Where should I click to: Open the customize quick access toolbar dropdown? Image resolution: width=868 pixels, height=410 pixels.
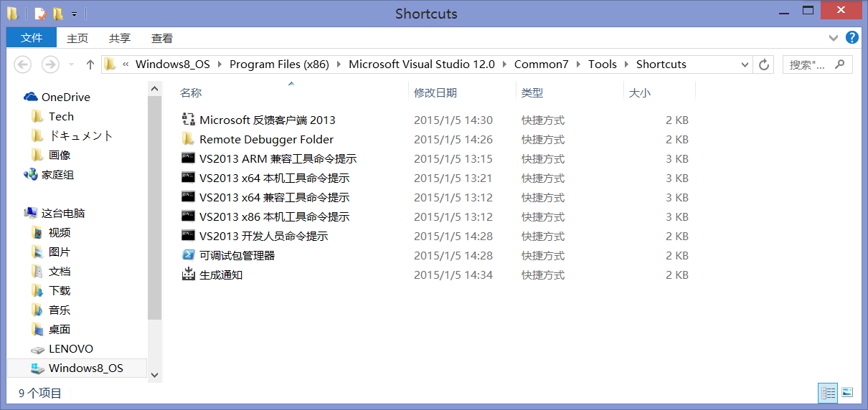click(74, 14)
